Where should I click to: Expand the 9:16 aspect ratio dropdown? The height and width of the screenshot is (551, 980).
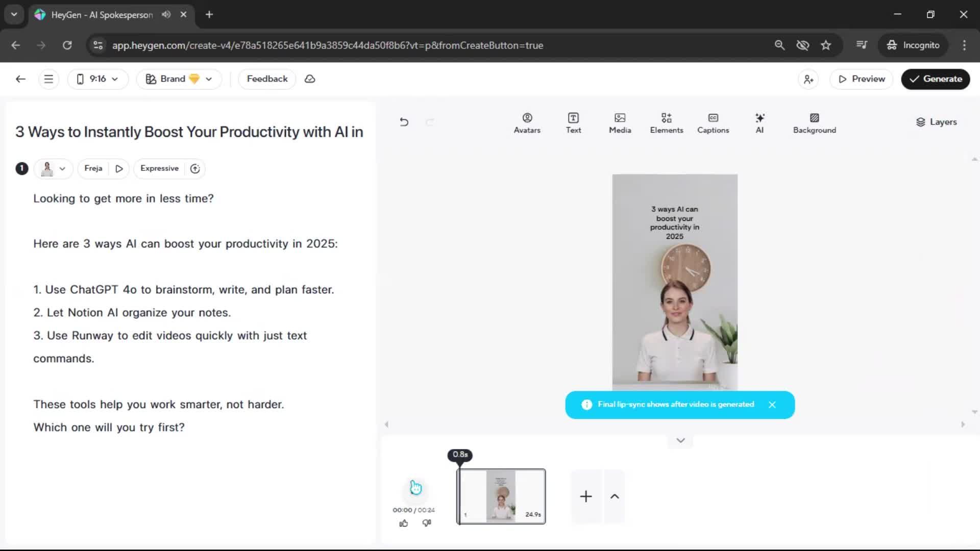(97, 79)
